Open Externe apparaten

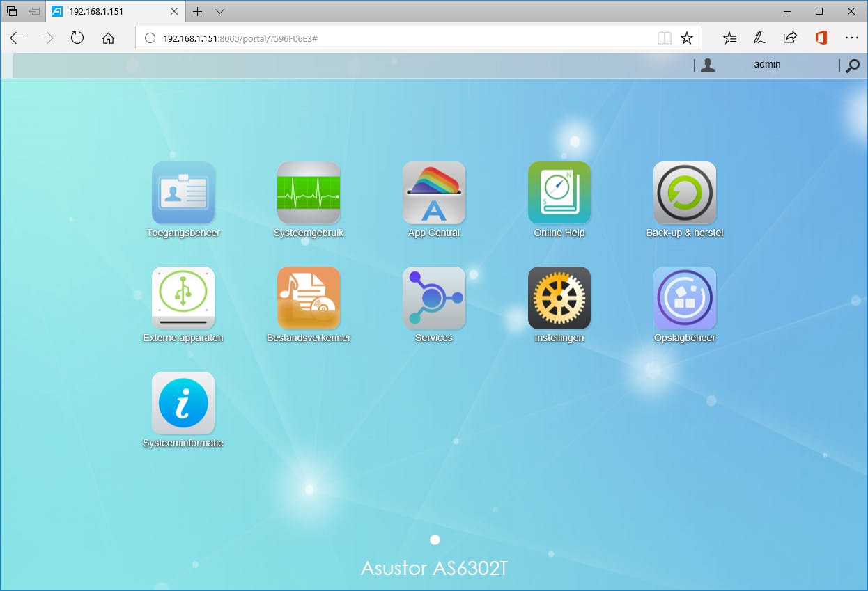tap(183, 298)
